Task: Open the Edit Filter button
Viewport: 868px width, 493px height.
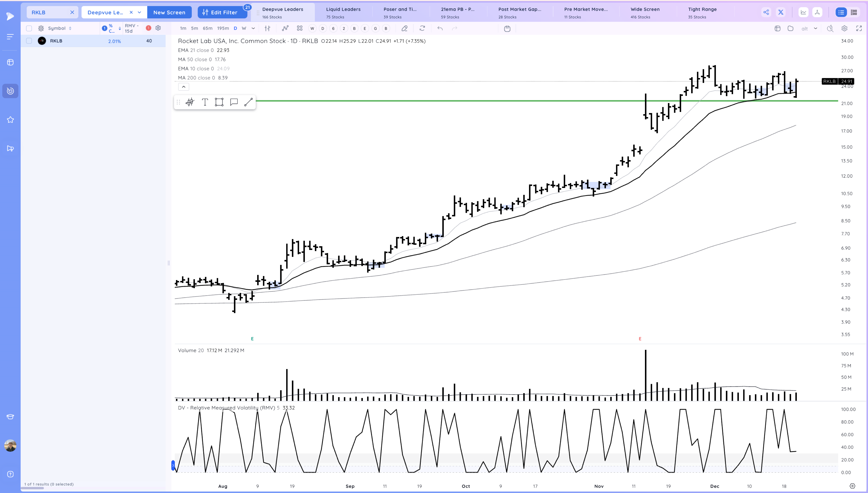Action: click(x=222, y=13)
